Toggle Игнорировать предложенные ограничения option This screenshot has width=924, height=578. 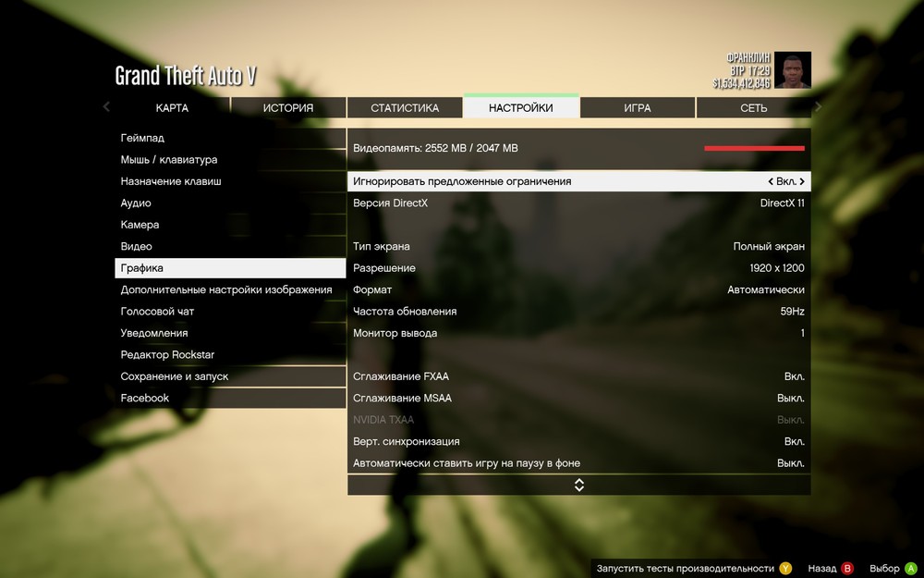579,181
